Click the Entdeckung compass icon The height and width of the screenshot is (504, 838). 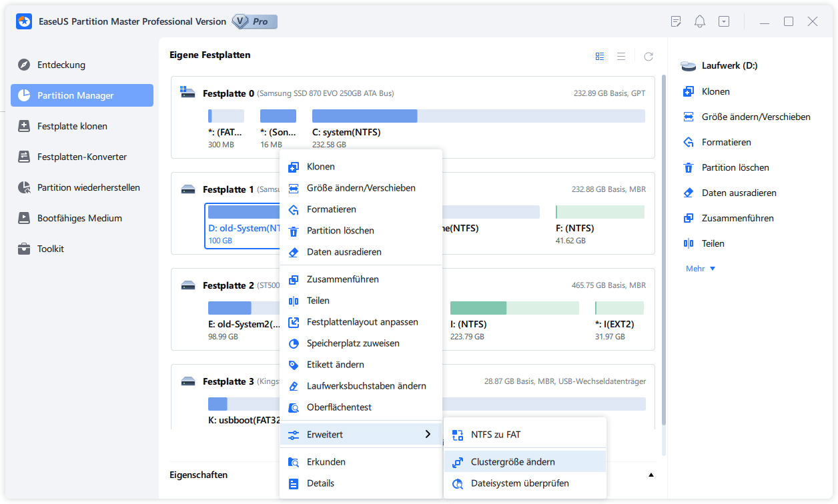24,65
